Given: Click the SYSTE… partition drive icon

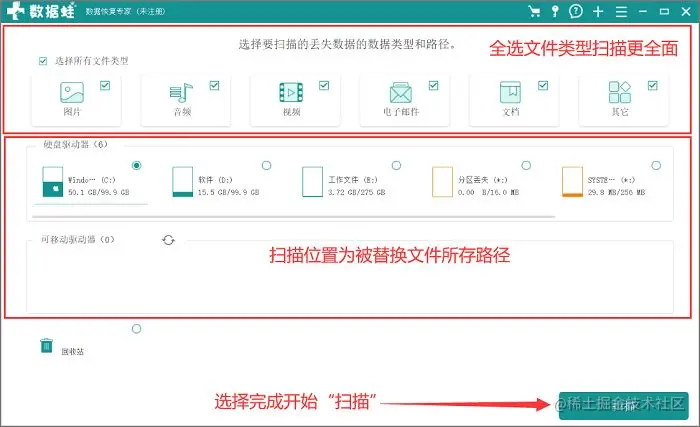Looking at the screenshot, I should (x=572, y=182).
